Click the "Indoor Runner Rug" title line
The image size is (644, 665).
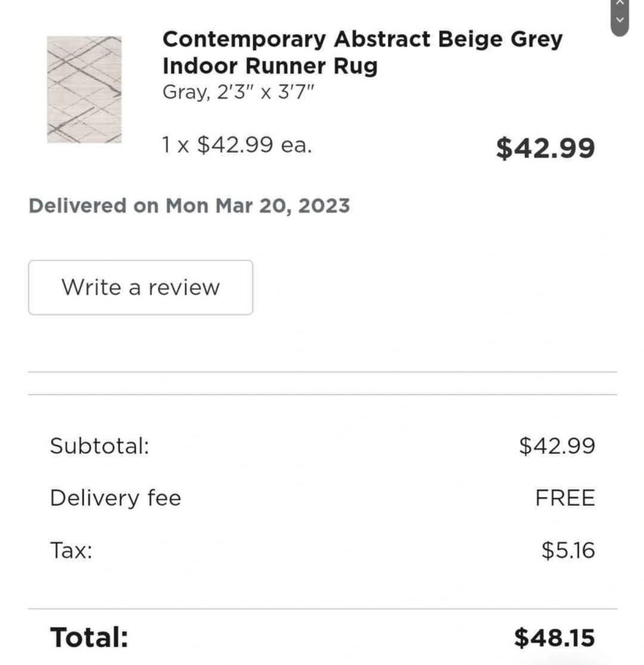tap(270, 66)
